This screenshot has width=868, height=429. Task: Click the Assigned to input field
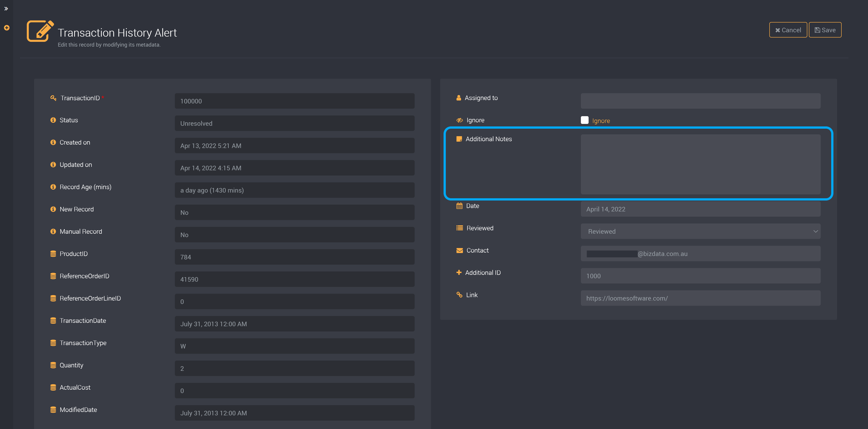coord(700,101)
